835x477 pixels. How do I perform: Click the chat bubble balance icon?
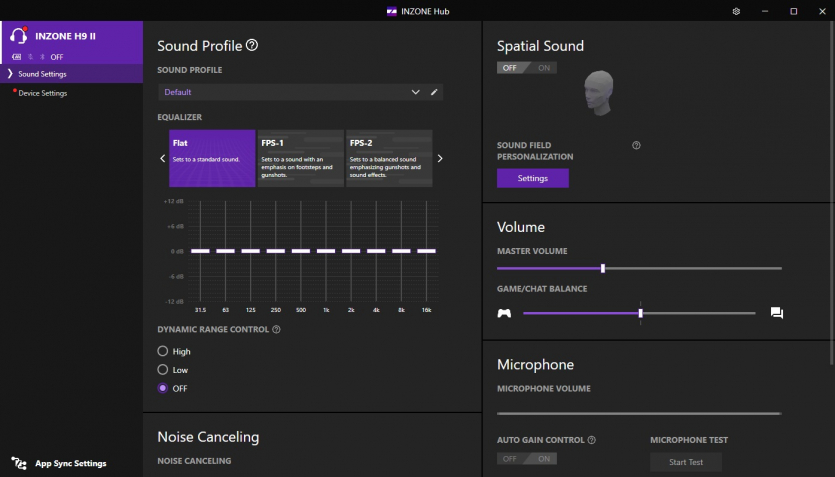click(x=777, y=313)
